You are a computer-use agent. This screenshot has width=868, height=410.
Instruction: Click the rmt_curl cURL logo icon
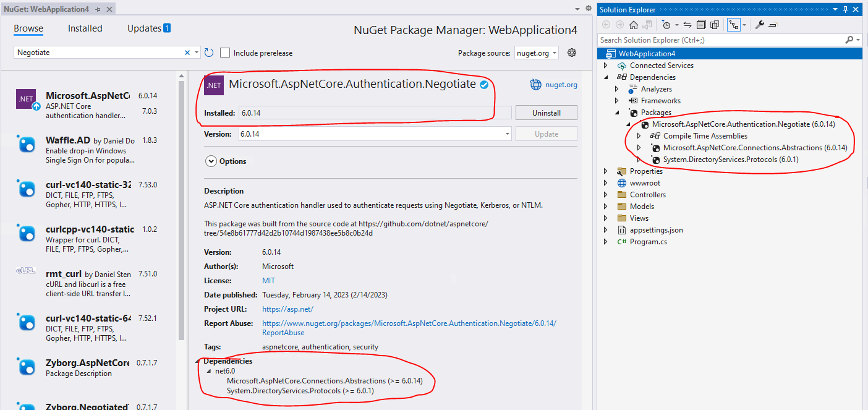[27, 271]
